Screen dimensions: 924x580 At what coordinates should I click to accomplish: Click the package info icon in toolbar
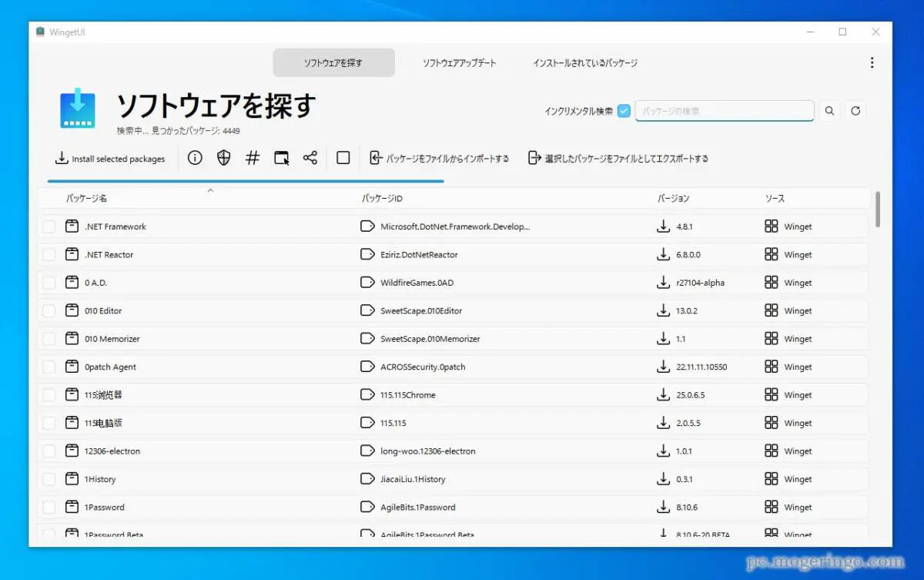(195, 158)
